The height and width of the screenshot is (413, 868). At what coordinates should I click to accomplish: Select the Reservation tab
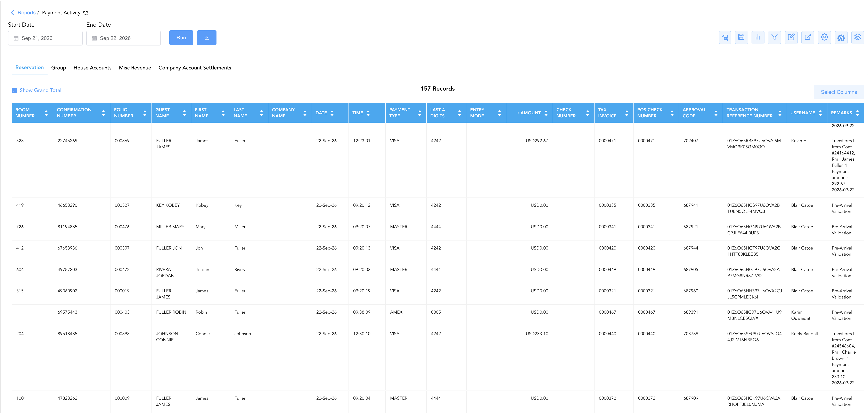[x=30, y=67]
